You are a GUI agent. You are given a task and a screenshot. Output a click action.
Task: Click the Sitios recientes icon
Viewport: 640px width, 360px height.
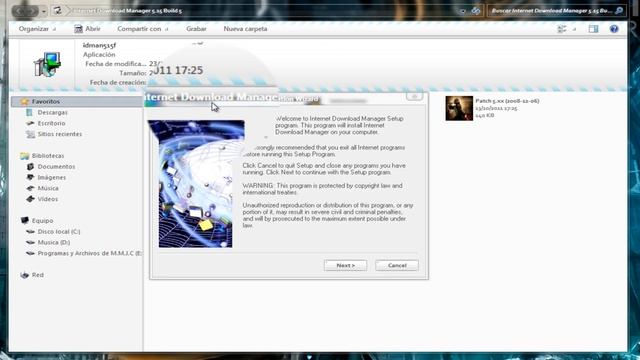coord(30,134)
